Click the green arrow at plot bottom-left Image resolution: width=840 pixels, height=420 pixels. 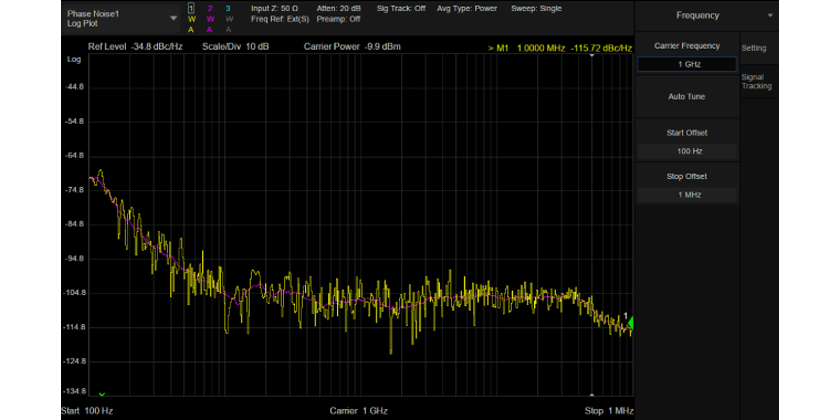pos(101,394)
